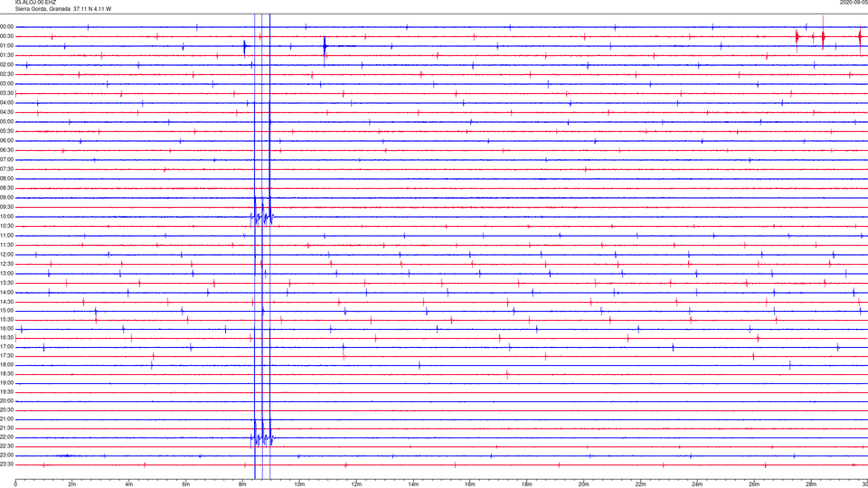
Task: Click the 13:30 row label
Action: pos(6,283)
